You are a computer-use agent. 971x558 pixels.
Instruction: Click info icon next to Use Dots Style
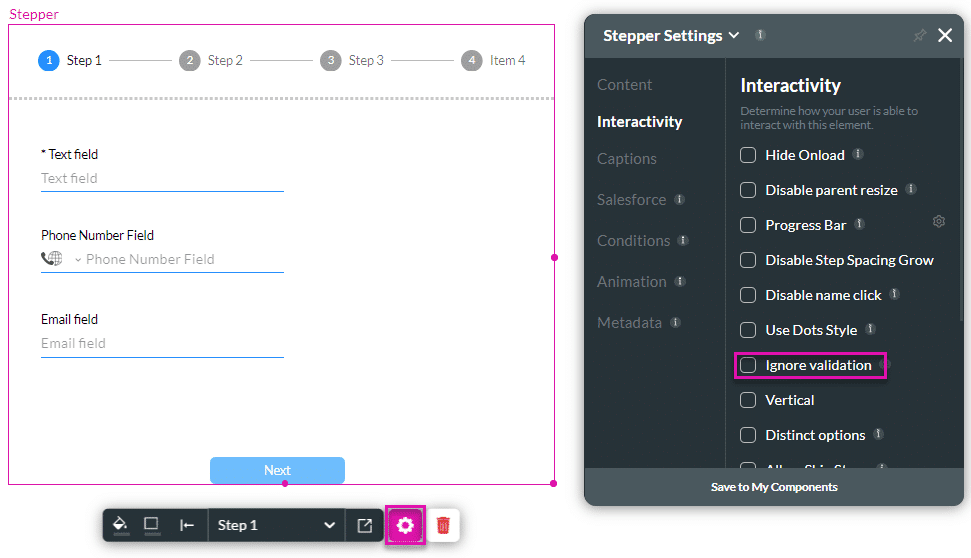(x=870, y=329)
